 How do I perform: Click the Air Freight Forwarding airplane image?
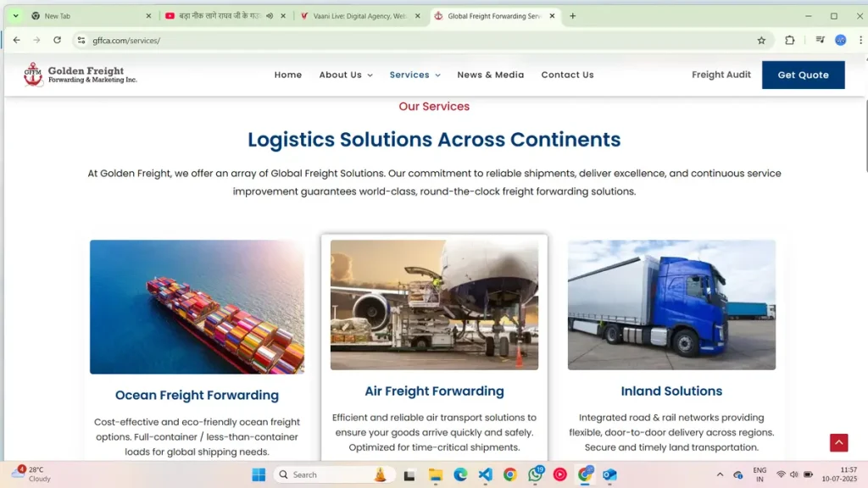[434, 305]
